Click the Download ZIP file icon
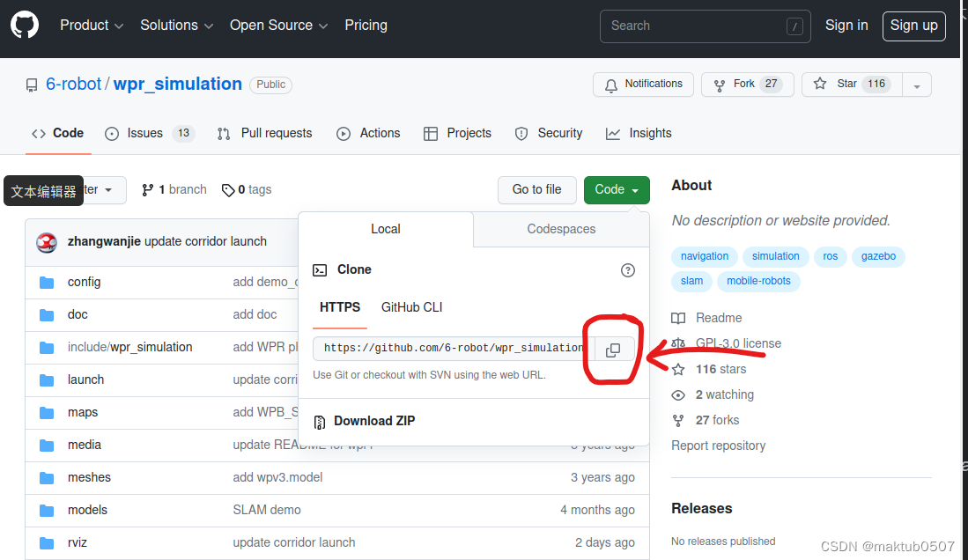 [x=319, y=423]
